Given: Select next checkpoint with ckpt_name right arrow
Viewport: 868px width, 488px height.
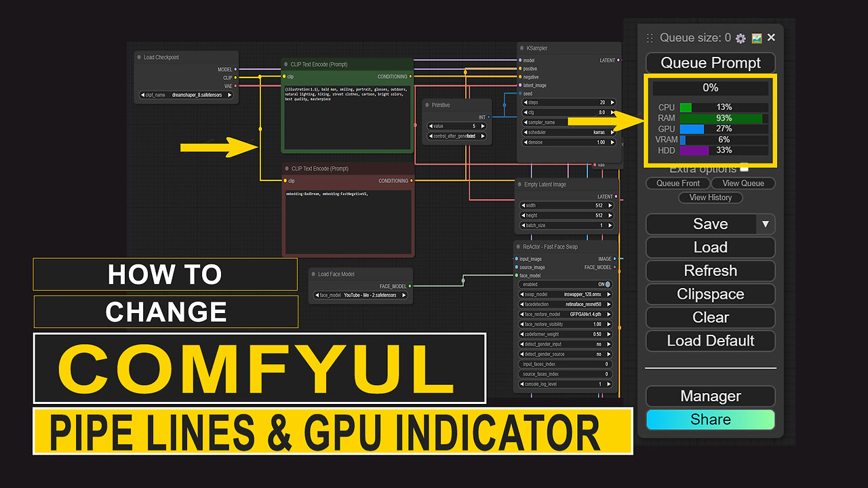Looking at the screenshot, I should (229, 95).
